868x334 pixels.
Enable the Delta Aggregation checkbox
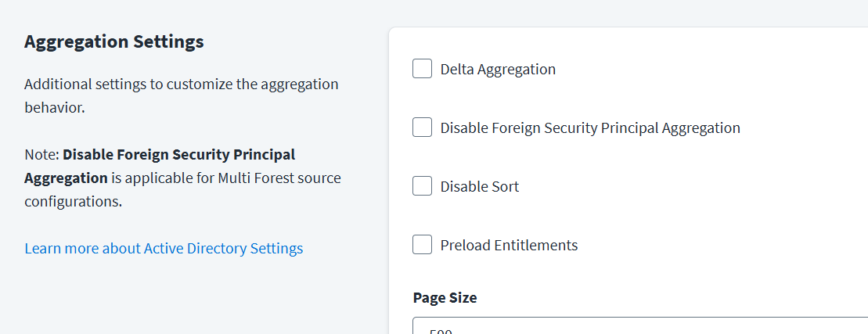423,69
